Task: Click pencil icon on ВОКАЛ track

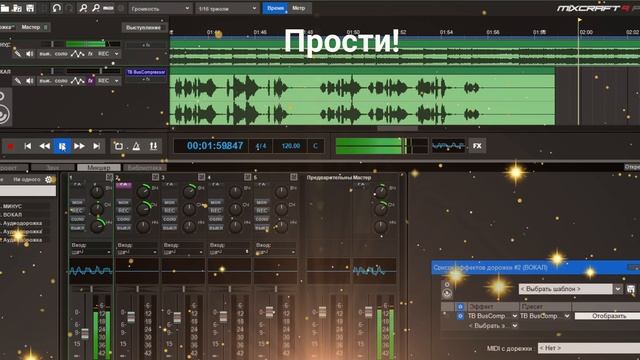Action: pyautogui.click(x=18, y=81)
